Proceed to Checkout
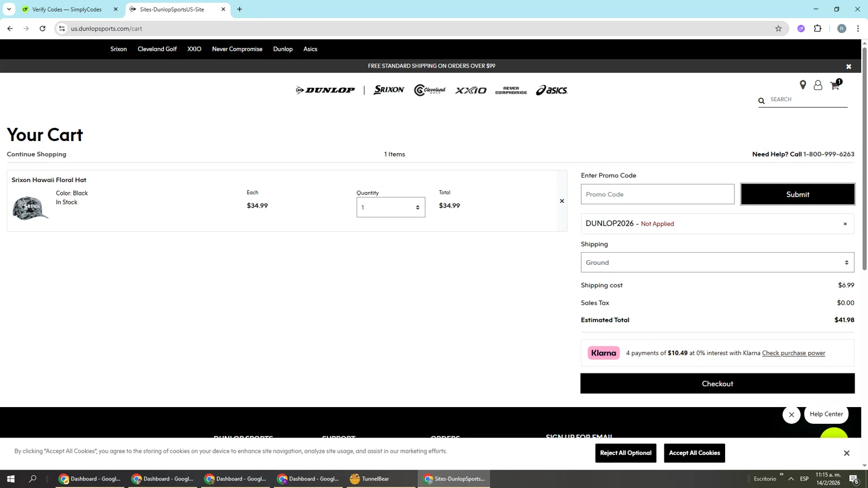 (x=718, y=383)
